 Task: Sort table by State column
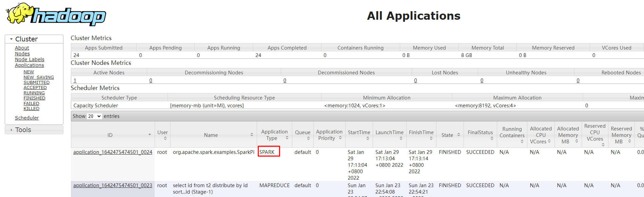pos(450,135)
